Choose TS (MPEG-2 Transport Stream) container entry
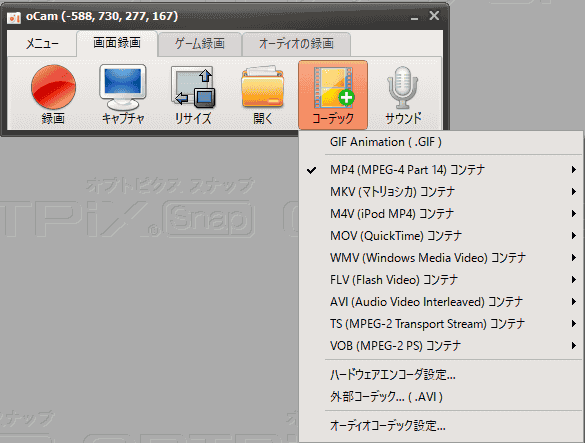 point(441,324)
